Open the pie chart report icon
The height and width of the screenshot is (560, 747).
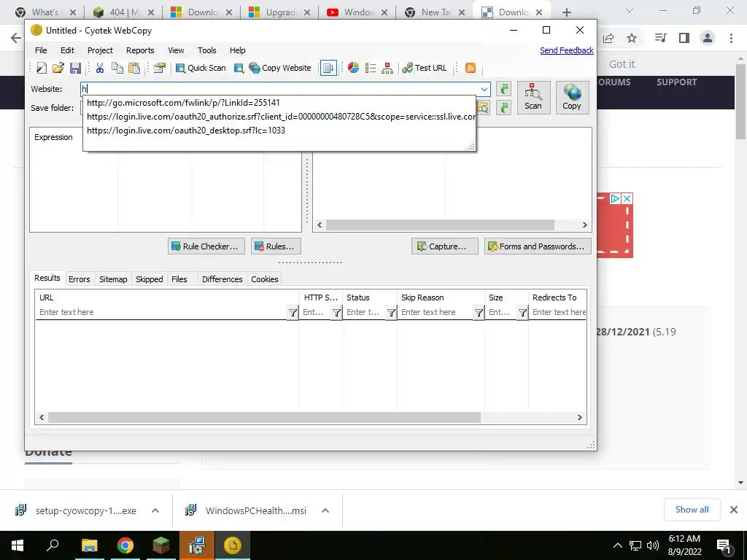[x=353, y=68]
